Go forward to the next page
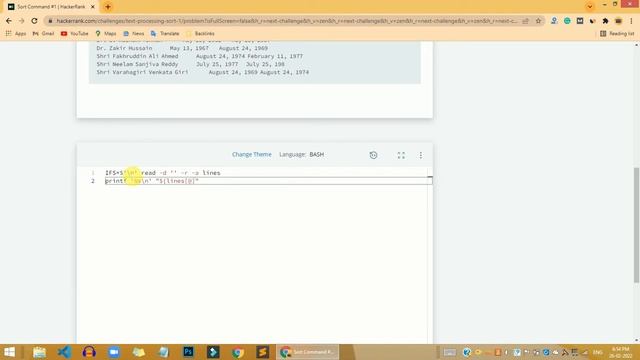This screenshot has height=360, width=640. point(21,21)
